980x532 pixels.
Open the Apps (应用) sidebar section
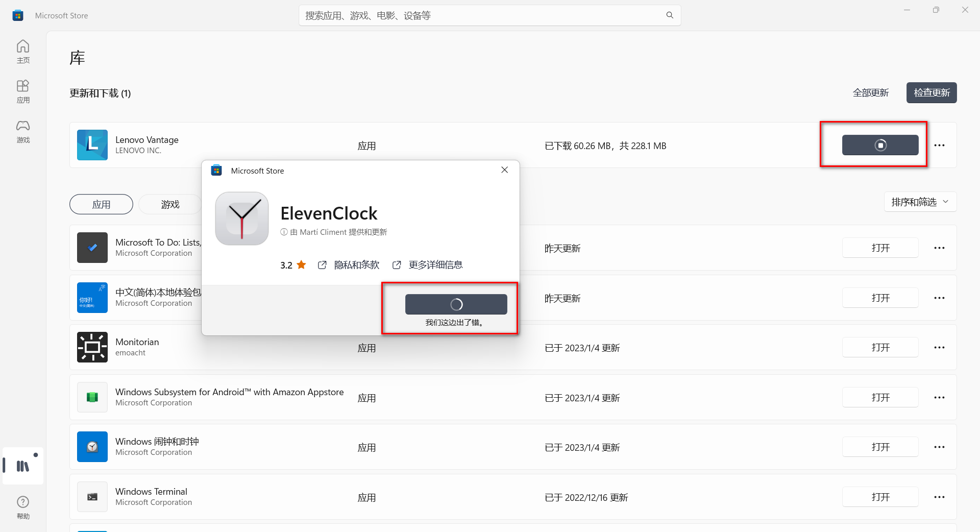point(23,91)
